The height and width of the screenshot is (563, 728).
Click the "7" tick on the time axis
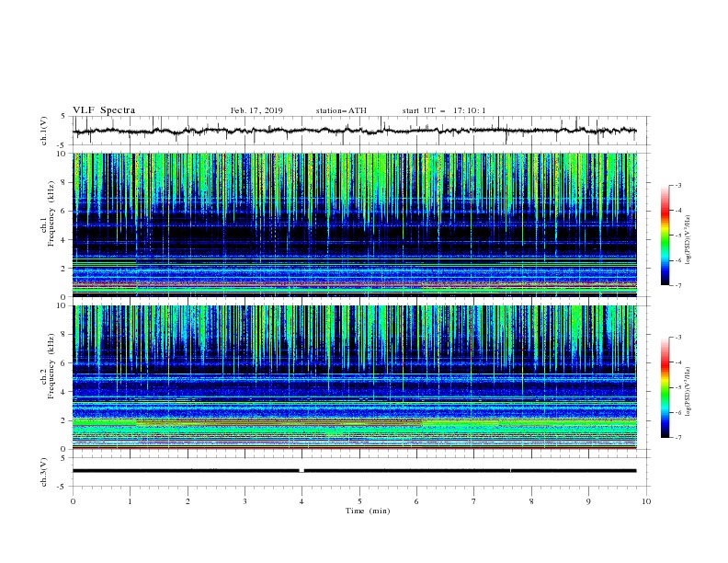[474, 501]
